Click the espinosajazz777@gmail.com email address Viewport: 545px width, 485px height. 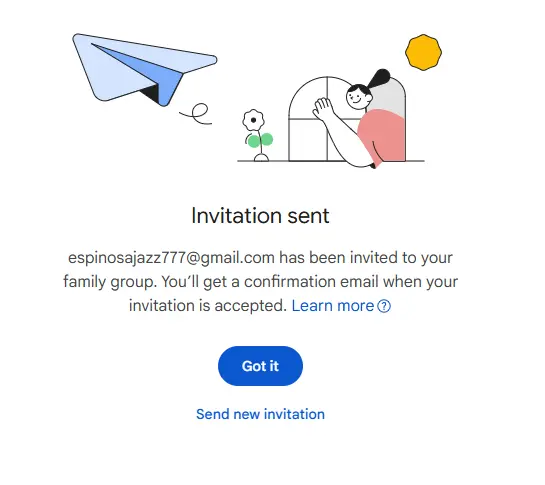coord(171,258)
